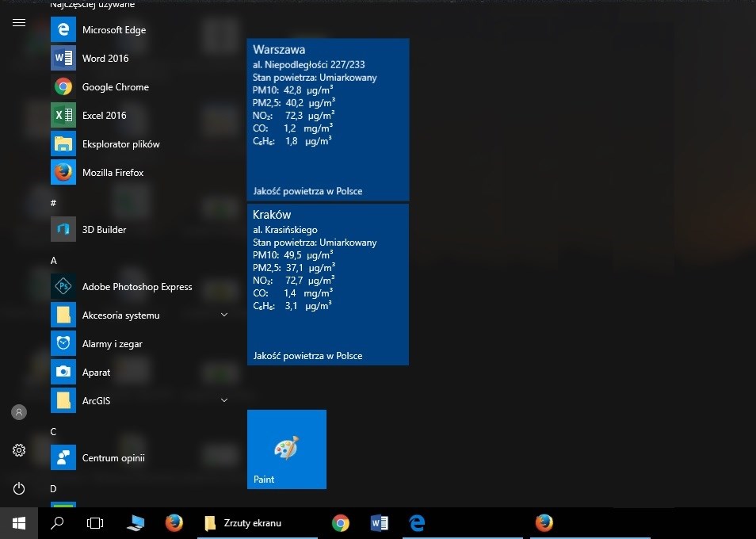Switch to Edge on the taskbar
Viewport: 756px width, 539px height.
pos(417,523)
